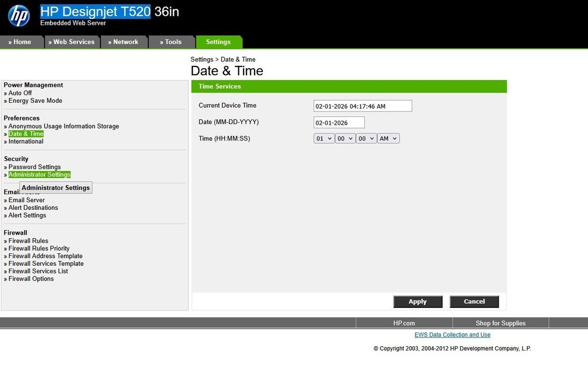Open the Home tab

pos(22,42)
